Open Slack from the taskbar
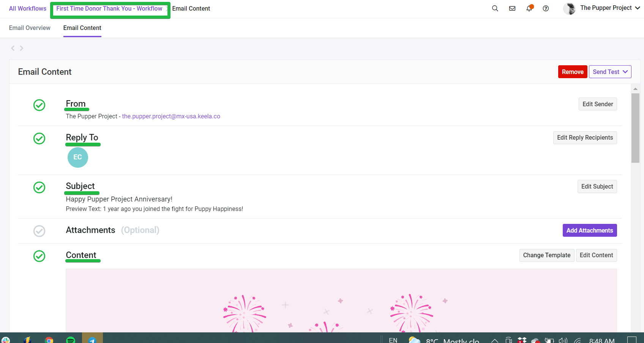Viewport: 644px width, 343px height. 6,340
